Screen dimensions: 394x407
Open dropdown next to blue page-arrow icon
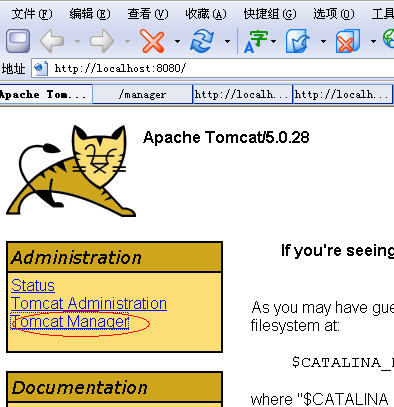(x=323, y=42)
